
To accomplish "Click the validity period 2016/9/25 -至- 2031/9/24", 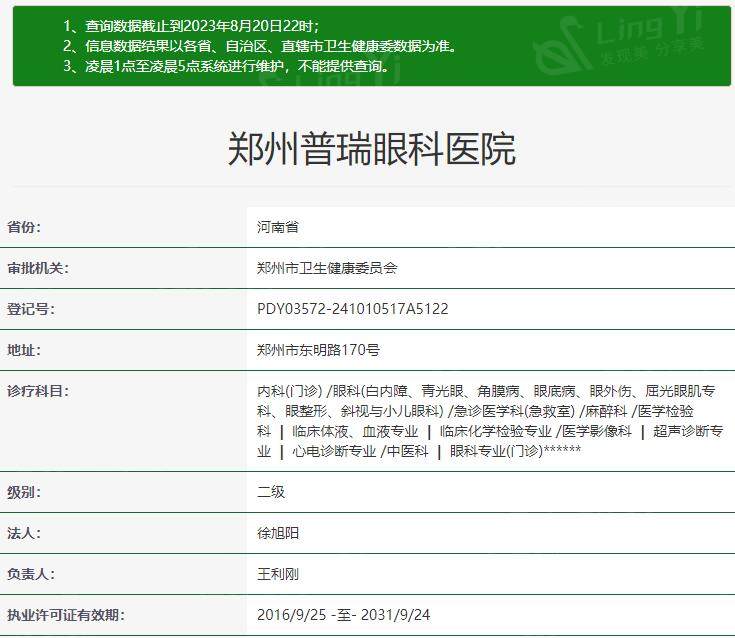I will [x=344, y=615].
